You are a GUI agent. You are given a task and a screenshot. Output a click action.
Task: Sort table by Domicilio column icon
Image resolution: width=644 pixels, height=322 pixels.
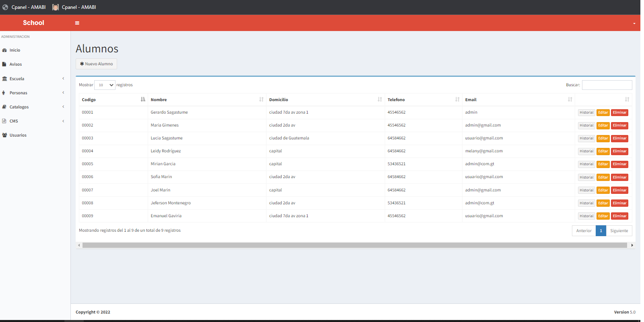(380, 100)
